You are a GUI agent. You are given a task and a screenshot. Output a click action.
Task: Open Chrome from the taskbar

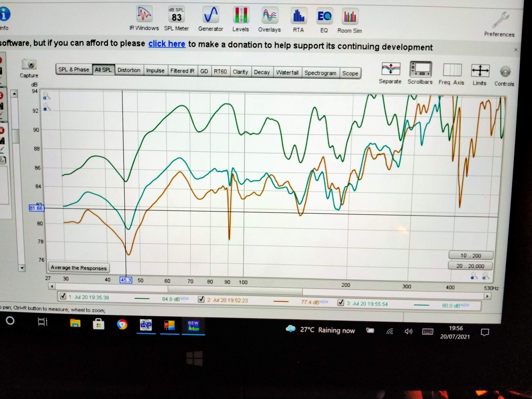(122, 325)
